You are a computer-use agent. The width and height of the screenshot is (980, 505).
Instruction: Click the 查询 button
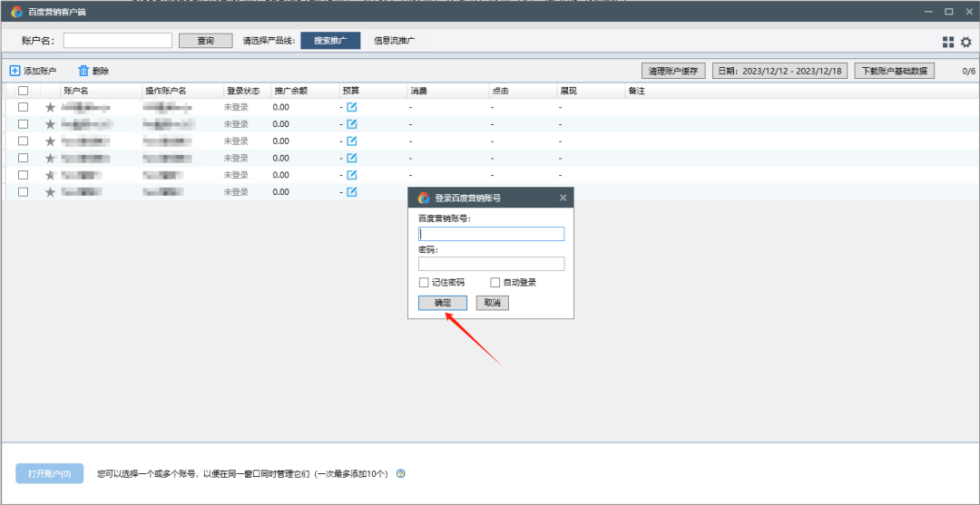206,41
